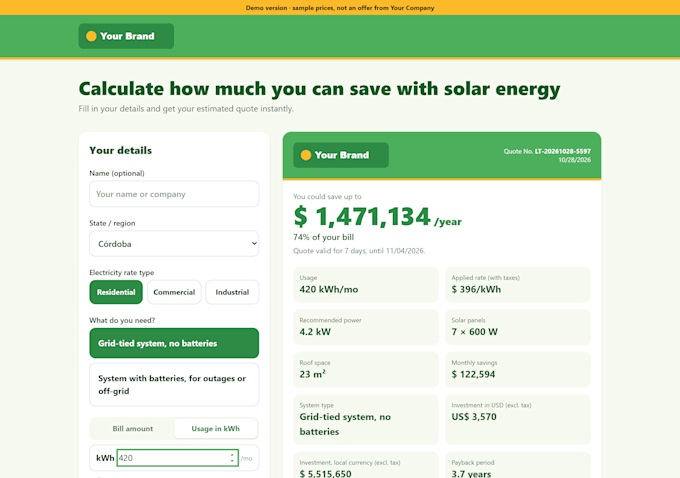
Task: Click the Your Brand logo in header
Action: [x=126, y=36]
